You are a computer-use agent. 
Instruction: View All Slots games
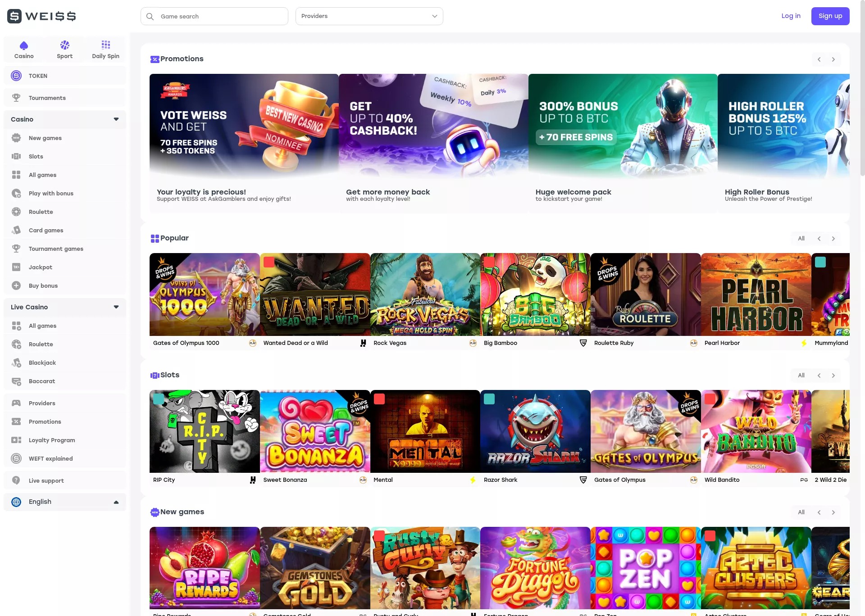801,376
